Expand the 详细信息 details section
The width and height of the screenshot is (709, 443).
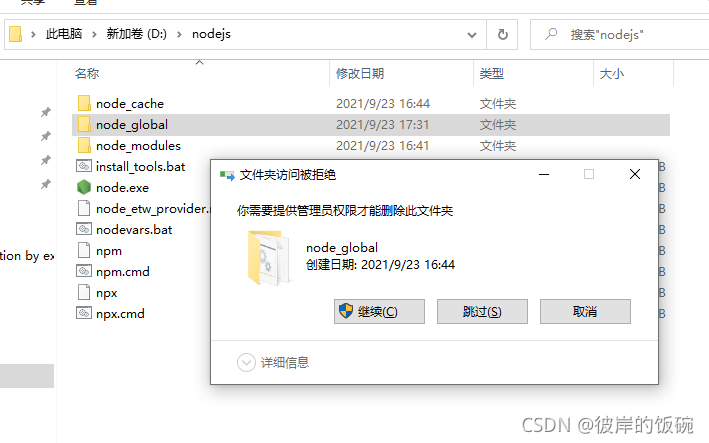pos(246,362)
